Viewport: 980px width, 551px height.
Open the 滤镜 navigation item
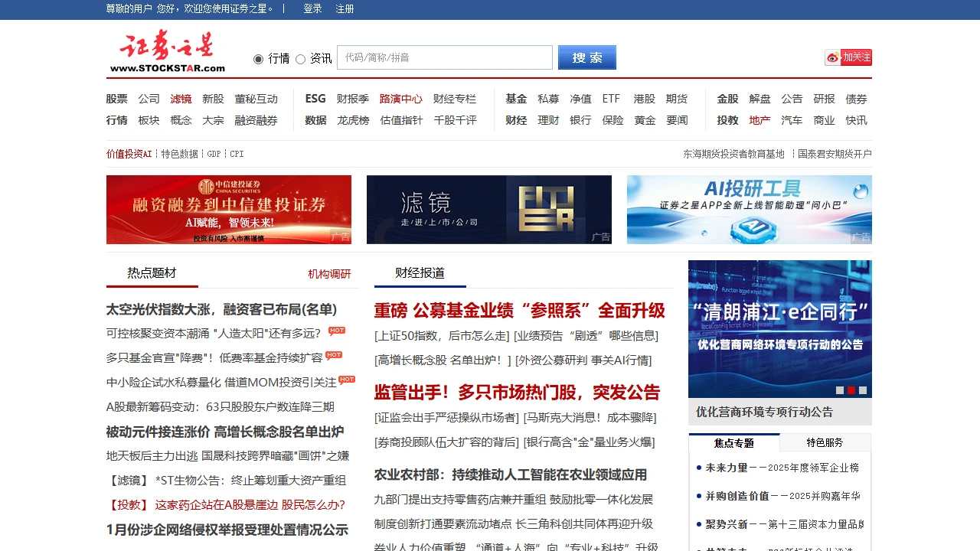click(x=181, y=99)
